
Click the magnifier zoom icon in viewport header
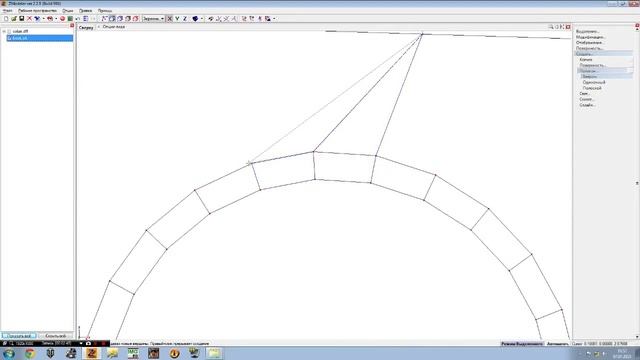tap(551, 27)
